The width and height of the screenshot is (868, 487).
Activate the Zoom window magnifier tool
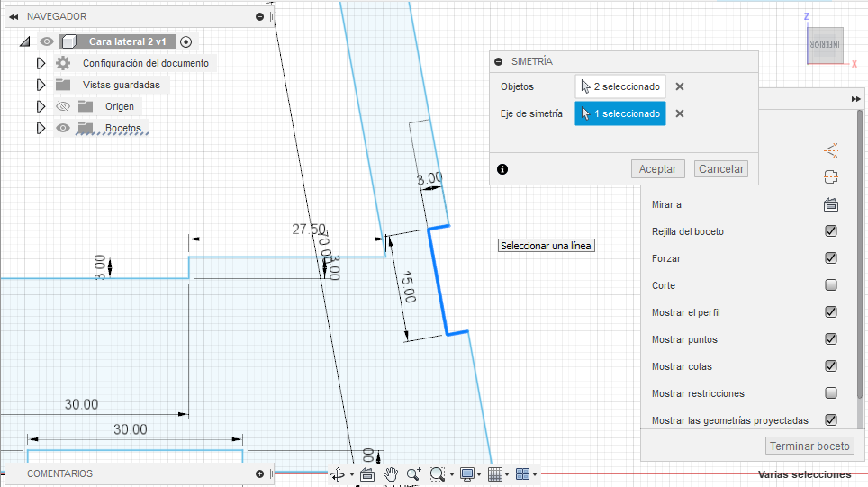(x=438, y=474)
